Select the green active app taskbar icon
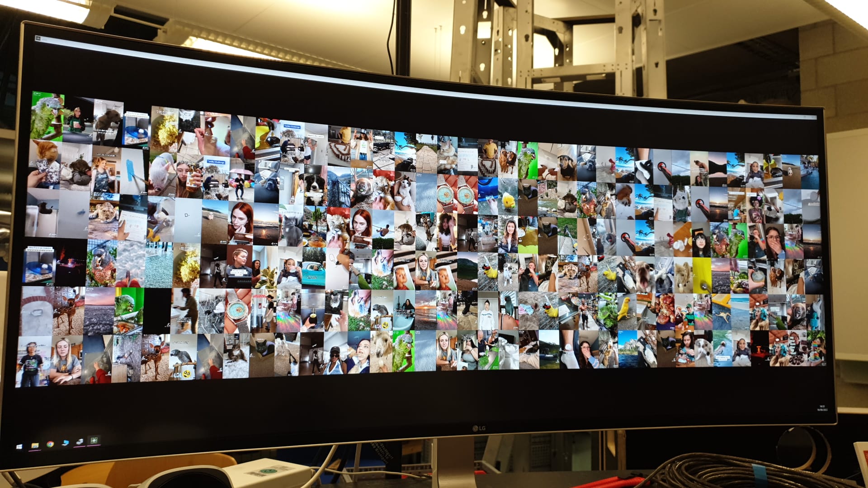Viewport: 868px width, 488px height. (x=94, y=440)
